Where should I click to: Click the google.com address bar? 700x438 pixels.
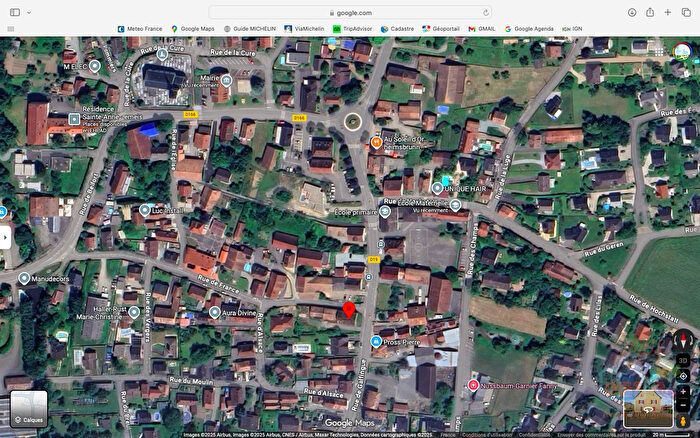pyautogui.click(x=352, y=12)
